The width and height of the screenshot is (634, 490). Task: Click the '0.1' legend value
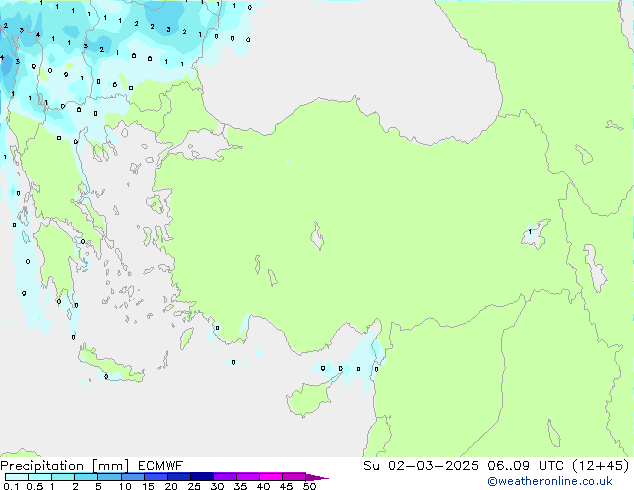coord(11,486)
